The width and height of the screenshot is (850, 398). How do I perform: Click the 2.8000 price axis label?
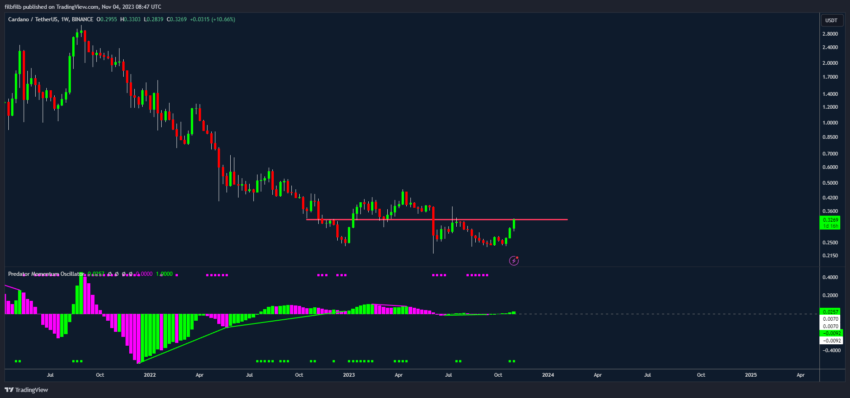830,34
